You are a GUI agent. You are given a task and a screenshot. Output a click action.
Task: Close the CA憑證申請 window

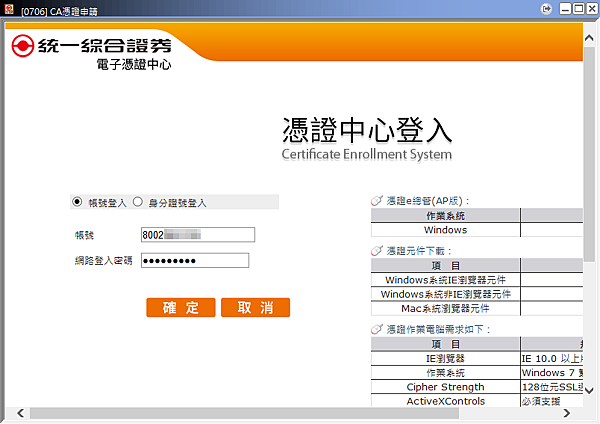[x=592, y=8]
